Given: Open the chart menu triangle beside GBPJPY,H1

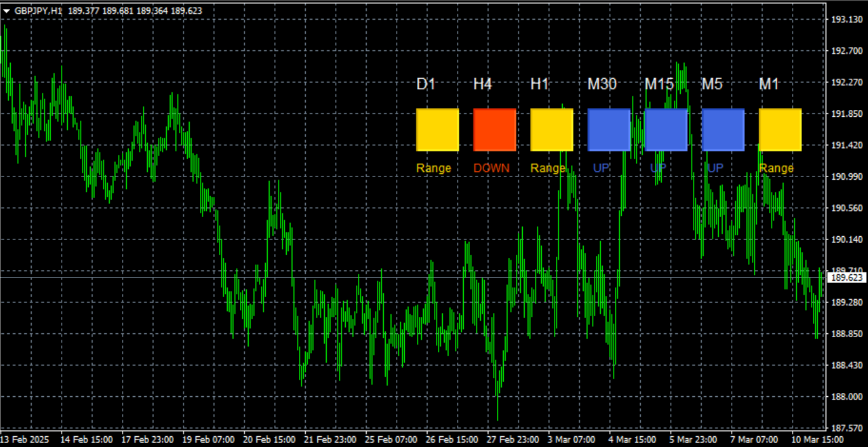Looking at the screenshot, I should [x=7, y=11].
